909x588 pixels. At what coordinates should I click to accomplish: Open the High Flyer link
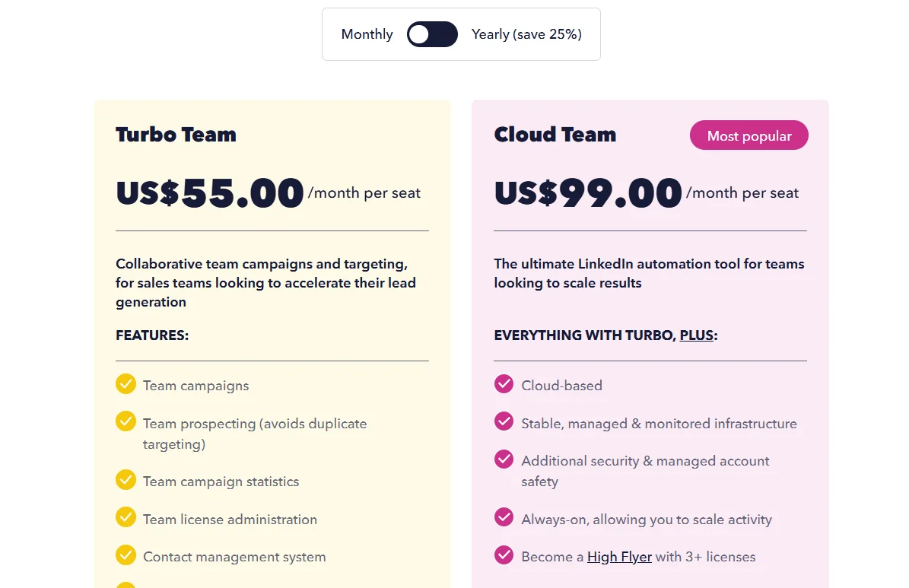click(x=619, y=557)
